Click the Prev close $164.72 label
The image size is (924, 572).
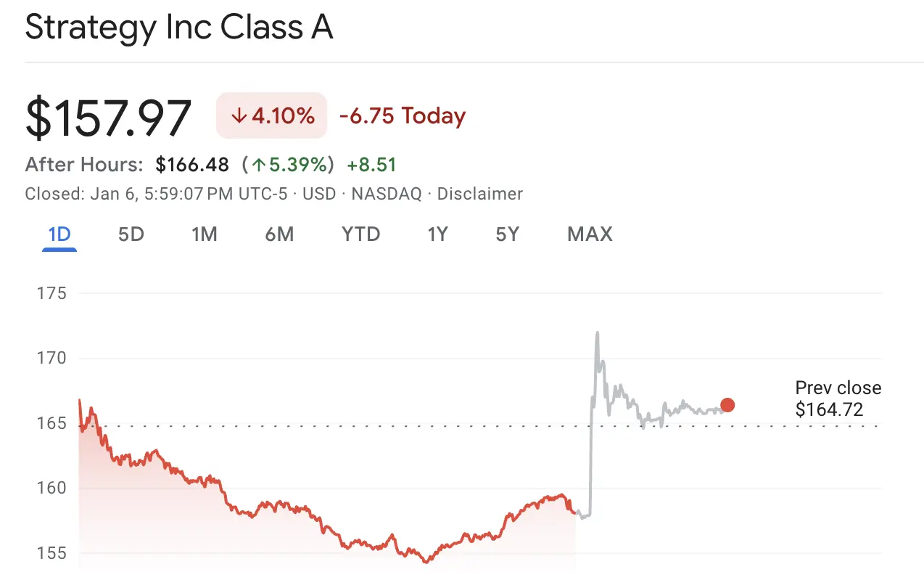(838, 399)
